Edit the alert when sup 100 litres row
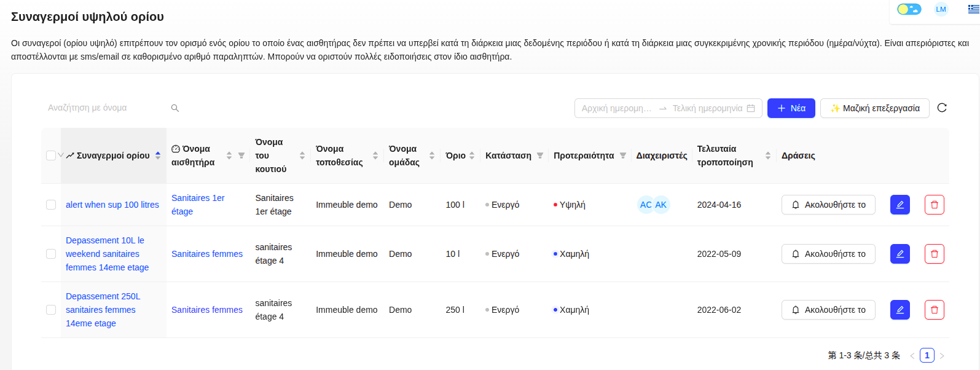 (x=900, y=205)
